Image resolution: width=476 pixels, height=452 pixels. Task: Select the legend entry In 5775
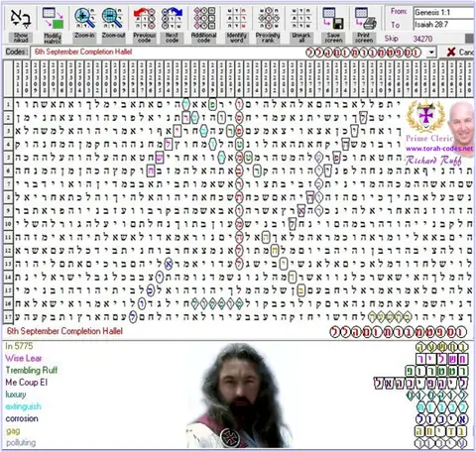[x=19, y=346]
